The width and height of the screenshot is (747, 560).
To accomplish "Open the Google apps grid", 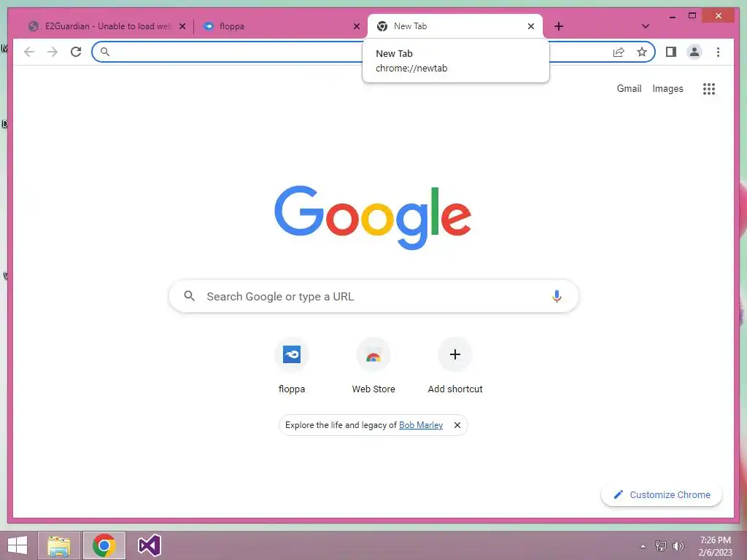I will 709,89.
